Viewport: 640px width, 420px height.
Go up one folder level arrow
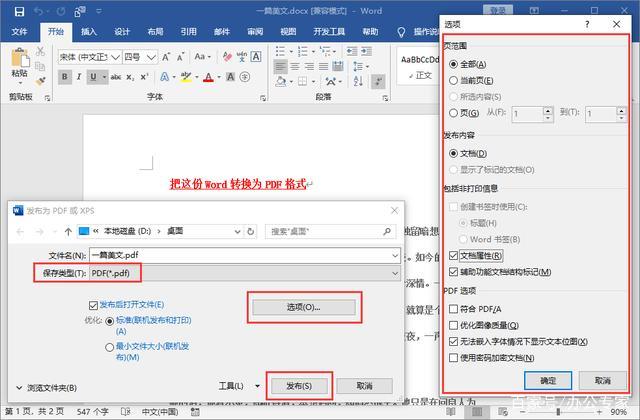tap(68, 231)
